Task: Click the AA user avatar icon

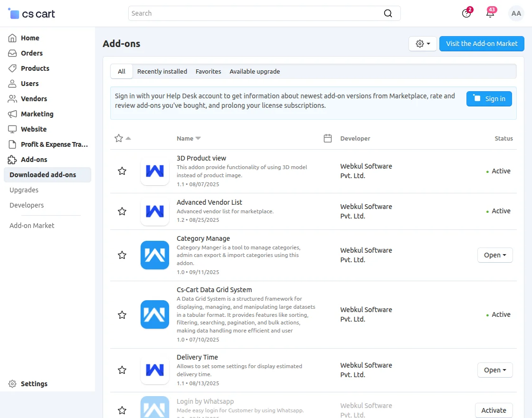Action: click(516, 13)
